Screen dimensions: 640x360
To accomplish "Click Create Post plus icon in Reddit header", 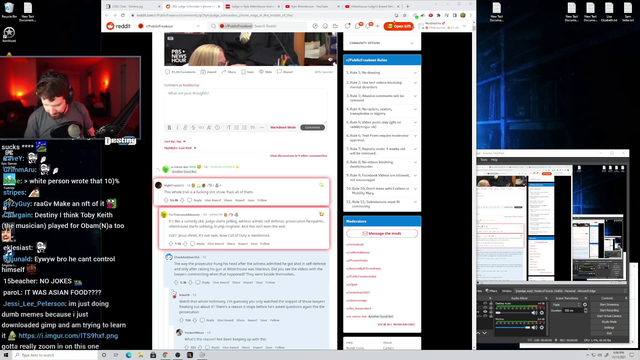I will click(x=378, y=26).
